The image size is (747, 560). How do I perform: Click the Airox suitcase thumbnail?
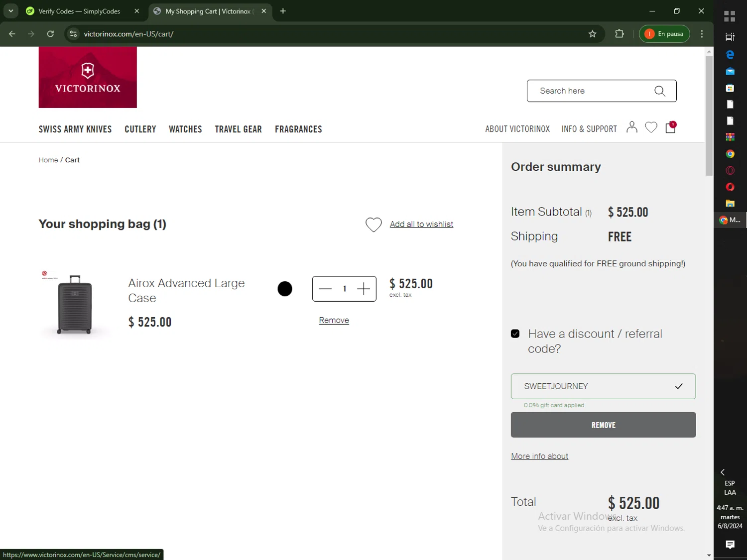pyautogui.click(x=75, y=305)
